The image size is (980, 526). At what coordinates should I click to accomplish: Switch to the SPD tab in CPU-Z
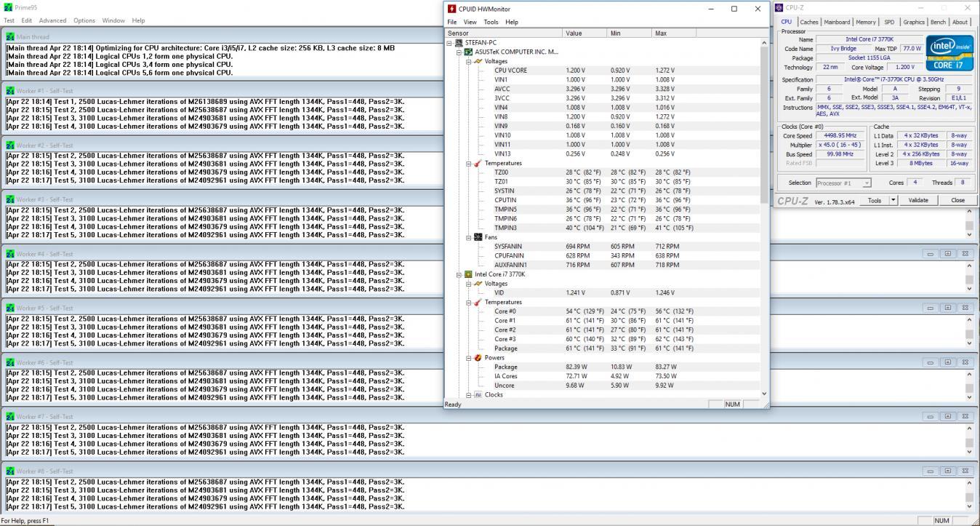[889, 22]
